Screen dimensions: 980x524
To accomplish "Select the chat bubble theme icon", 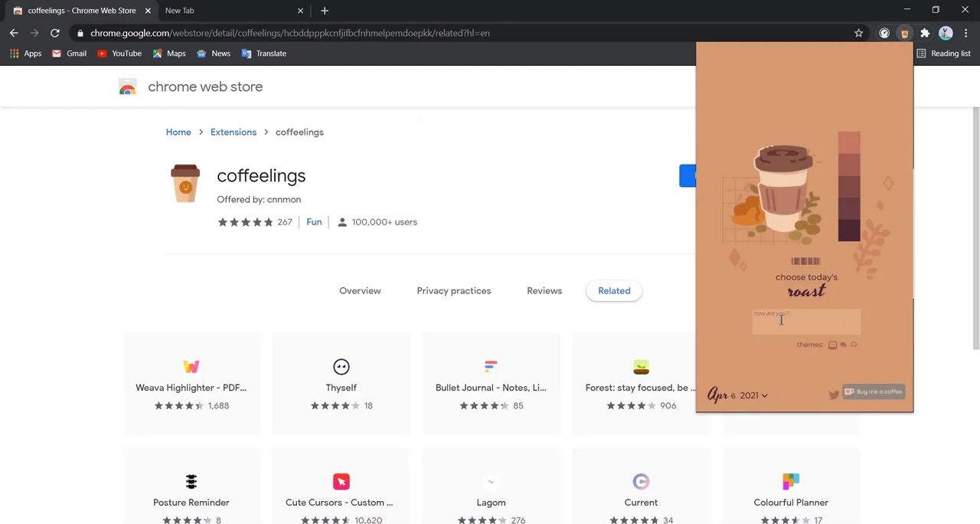I will pyautogui.click(x=843, y=345).
